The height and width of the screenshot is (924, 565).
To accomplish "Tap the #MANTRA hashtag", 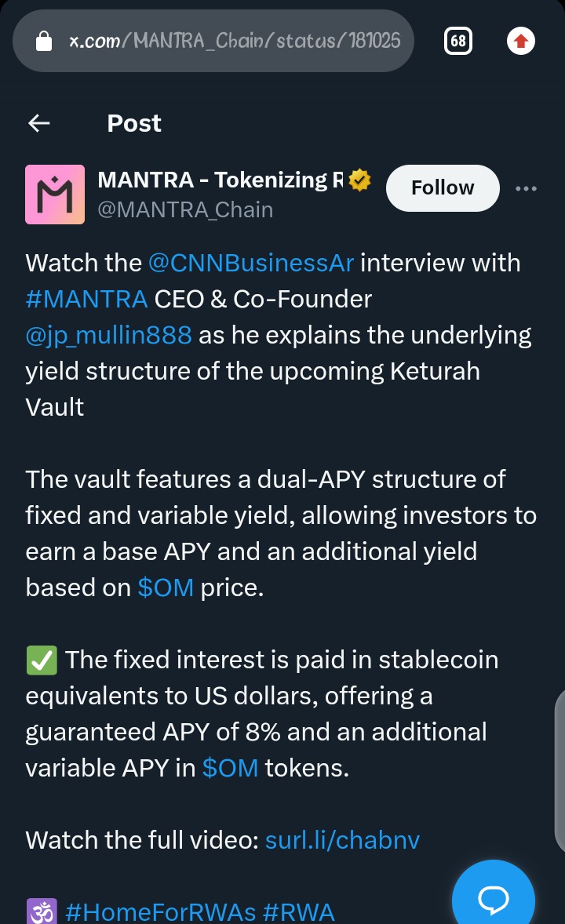I will pos(86,299).
